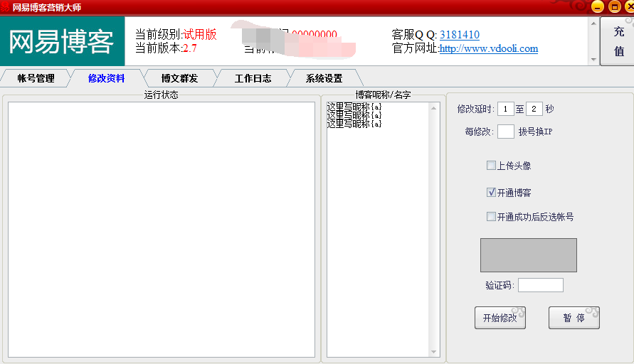Click the 开始修改 button
The image size is (634, 364).
500,318
